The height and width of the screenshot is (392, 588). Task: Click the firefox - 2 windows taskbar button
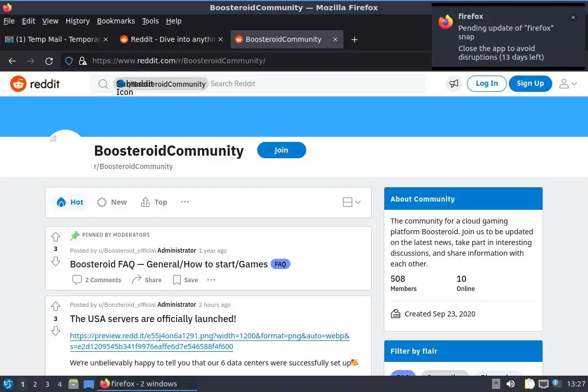[x=146, y=384]
